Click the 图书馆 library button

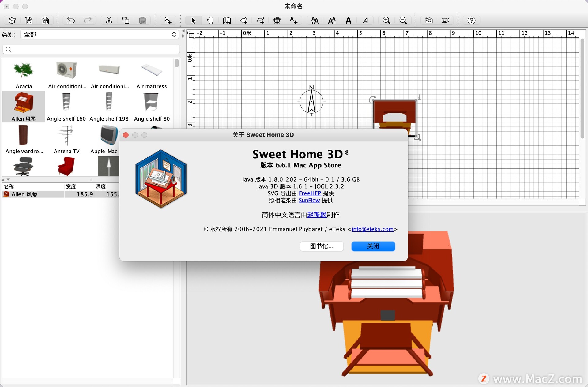pyautogui.click(x=322, y=246)
